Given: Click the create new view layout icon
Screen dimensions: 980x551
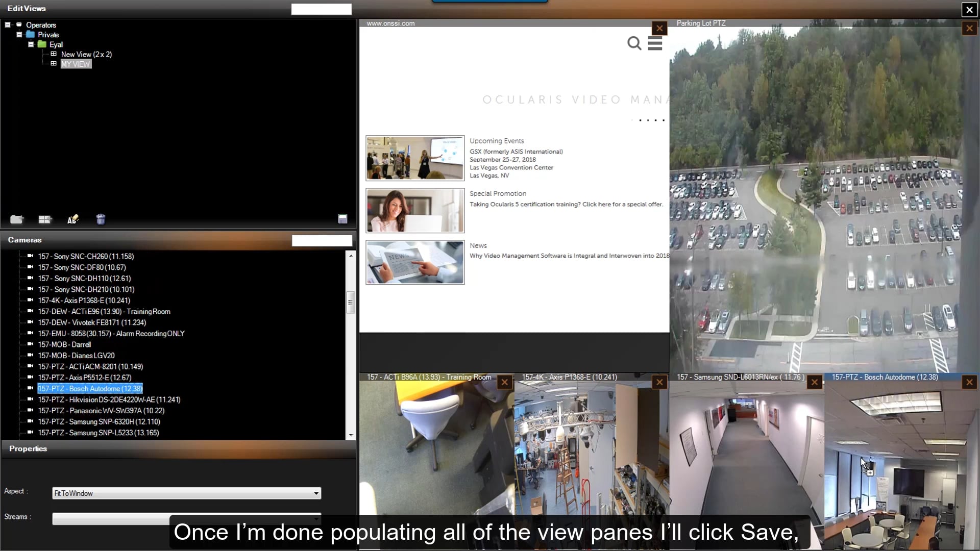Looking at the screenshot, I should 45,219.
